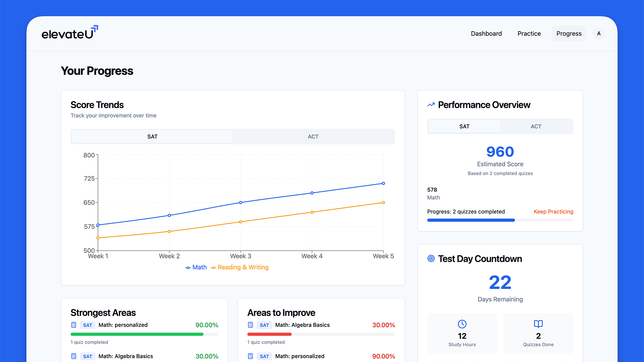Click the Math legend marker in chart
The image size is (644, 362).
pyautogui.click(x=188, y=267)
